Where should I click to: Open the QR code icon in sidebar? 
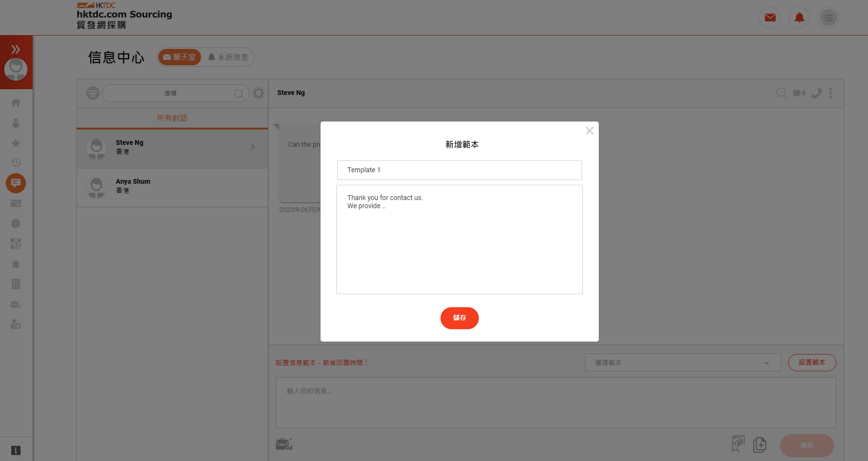tap(16, 244)
